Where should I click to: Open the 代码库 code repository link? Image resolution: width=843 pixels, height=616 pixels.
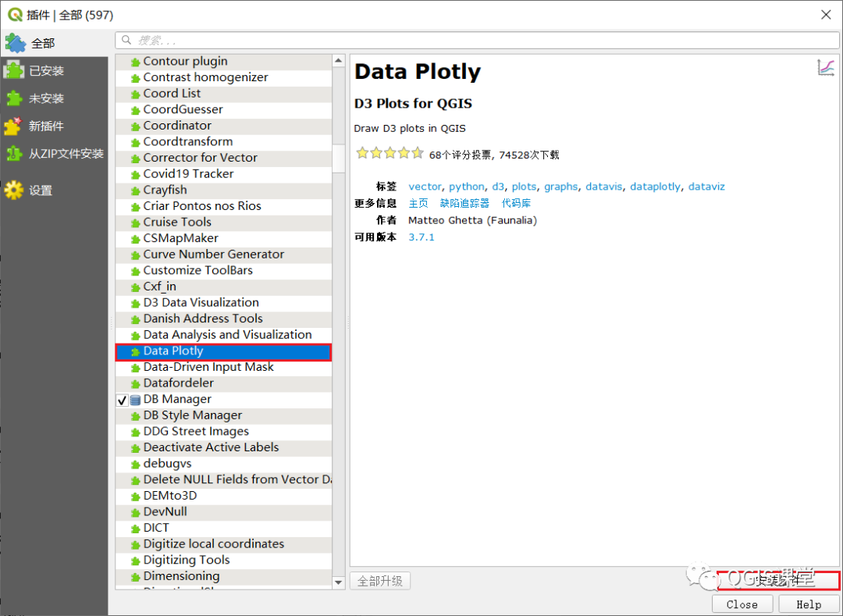point(516,203)
